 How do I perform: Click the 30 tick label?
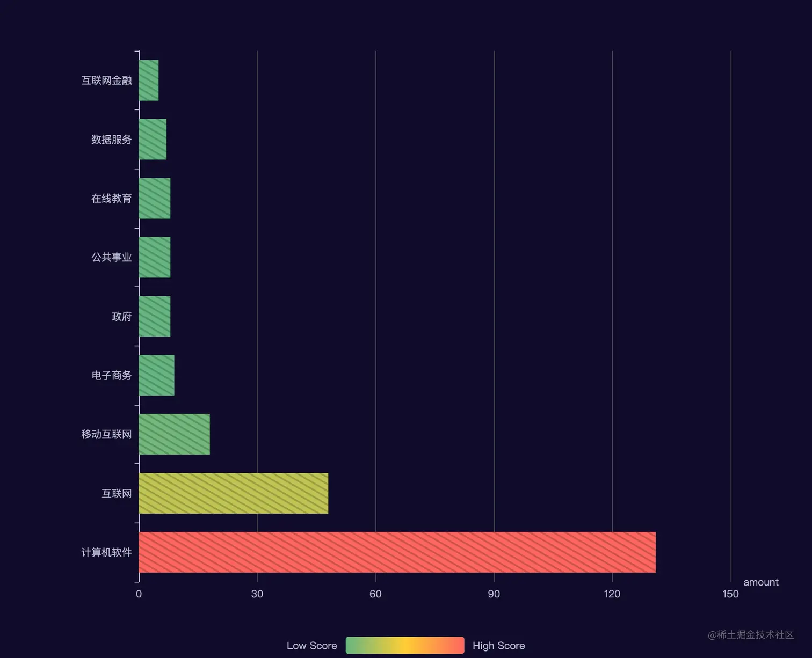point(257,594)
